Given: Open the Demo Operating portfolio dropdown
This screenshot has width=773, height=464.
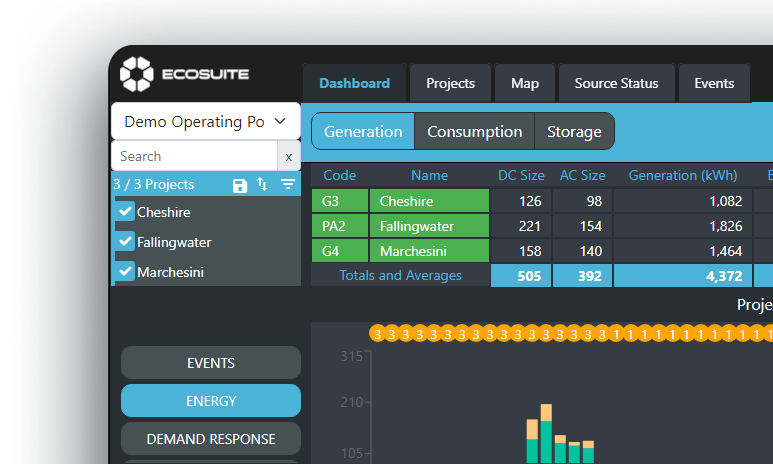Looking at the screenshot, I should [205, 122].
